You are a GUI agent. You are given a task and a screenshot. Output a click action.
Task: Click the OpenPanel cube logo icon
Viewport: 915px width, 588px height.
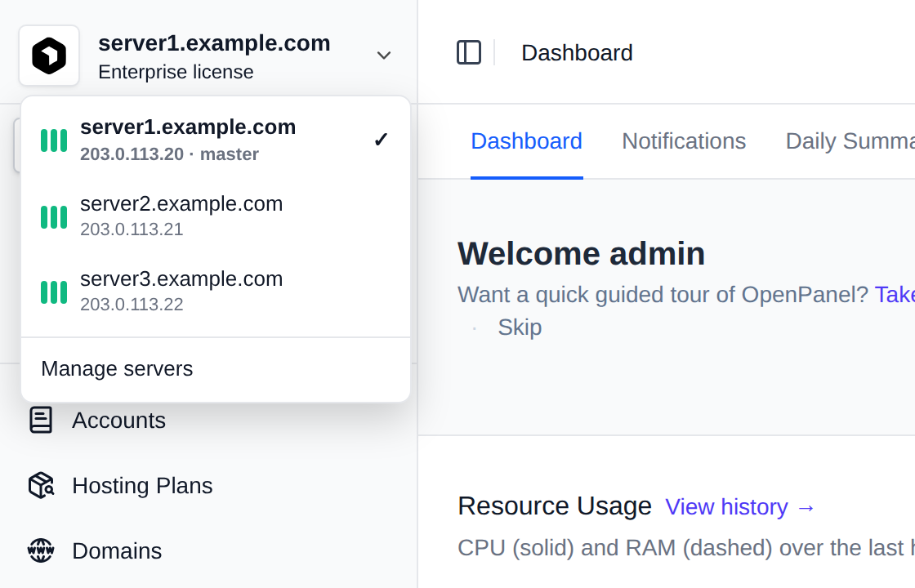coord(49,56)
